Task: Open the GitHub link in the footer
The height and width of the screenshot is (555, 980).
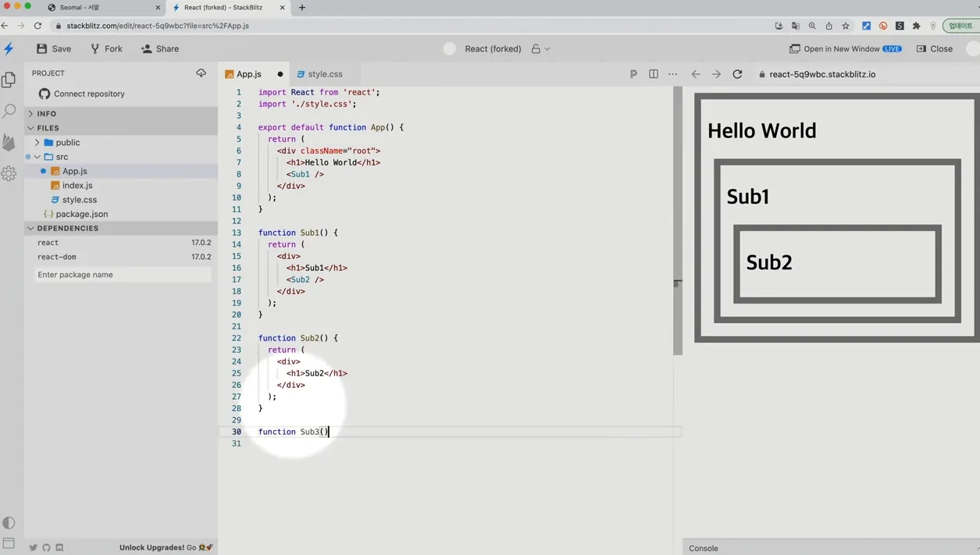Action: tap(46, 548)
